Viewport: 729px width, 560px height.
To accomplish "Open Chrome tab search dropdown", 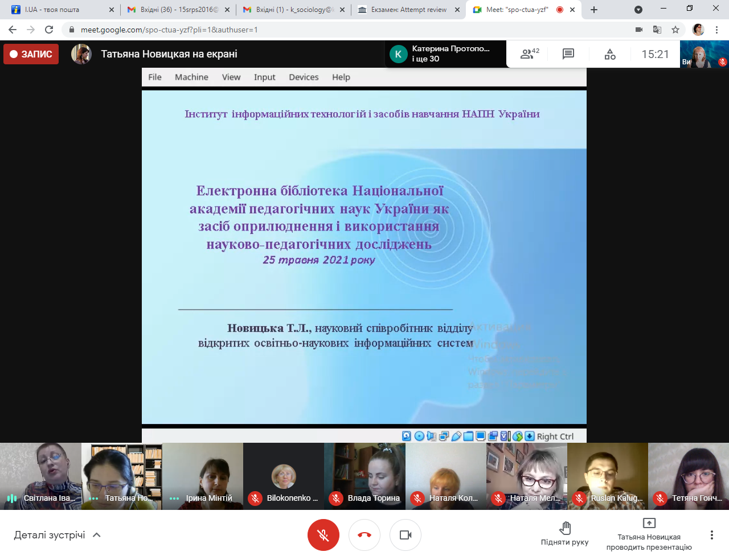I will tap(638, 10).
